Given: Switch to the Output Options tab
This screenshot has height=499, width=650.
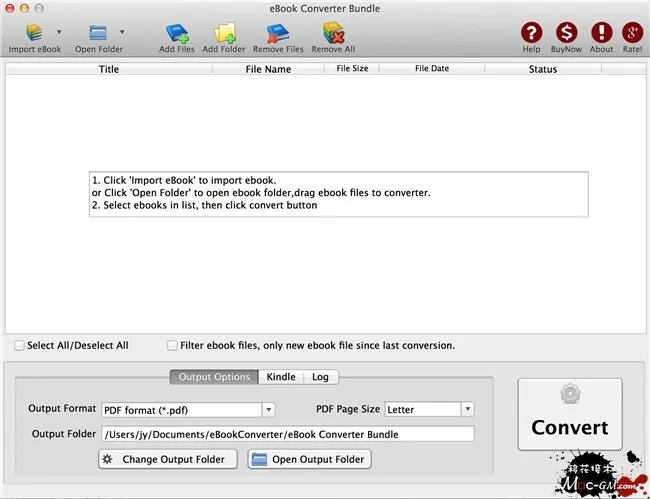Looking at the screenshot, I should [214, 377].
